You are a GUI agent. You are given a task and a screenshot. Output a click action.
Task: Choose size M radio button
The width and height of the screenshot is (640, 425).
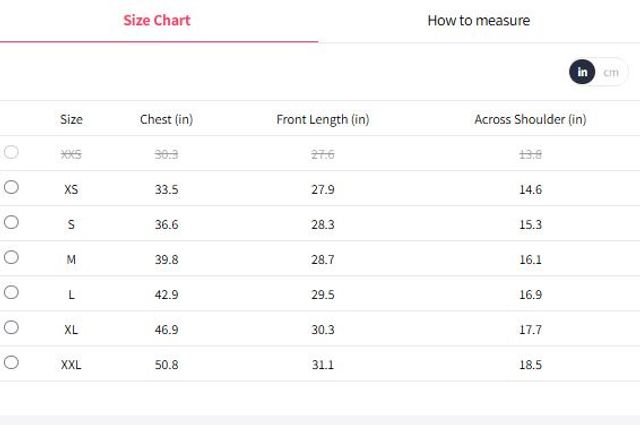[x=11, y=257]
